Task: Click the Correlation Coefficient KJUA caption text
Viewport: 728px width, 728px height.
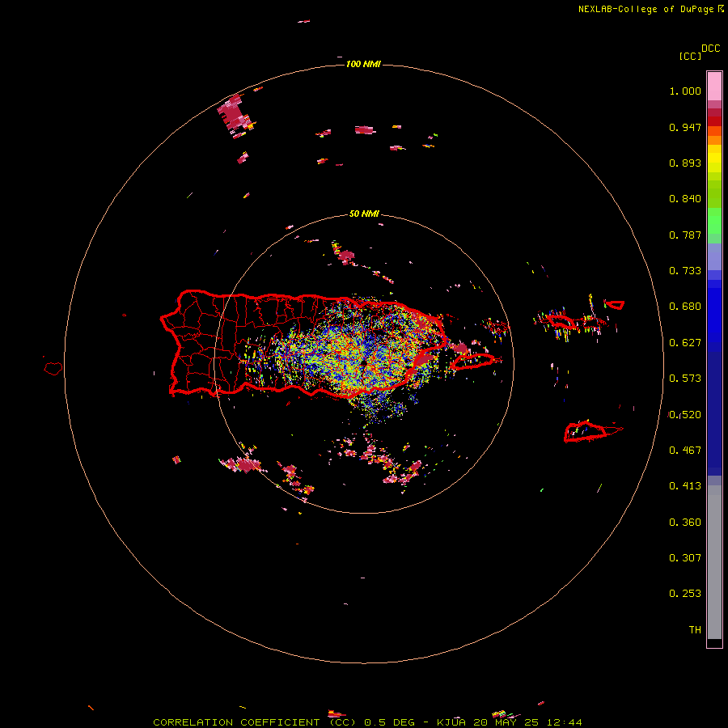Action: (x=367, y=722)
